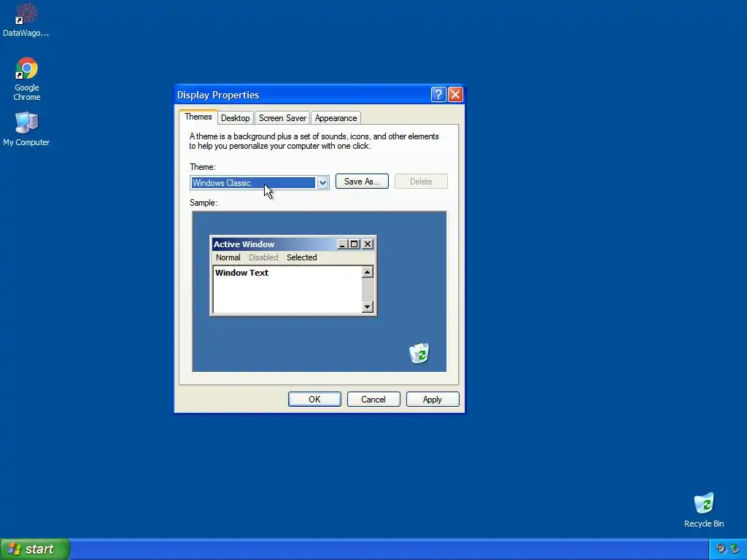Click the second system tray icon
747x560 pixels.
[x=735, y=549]
